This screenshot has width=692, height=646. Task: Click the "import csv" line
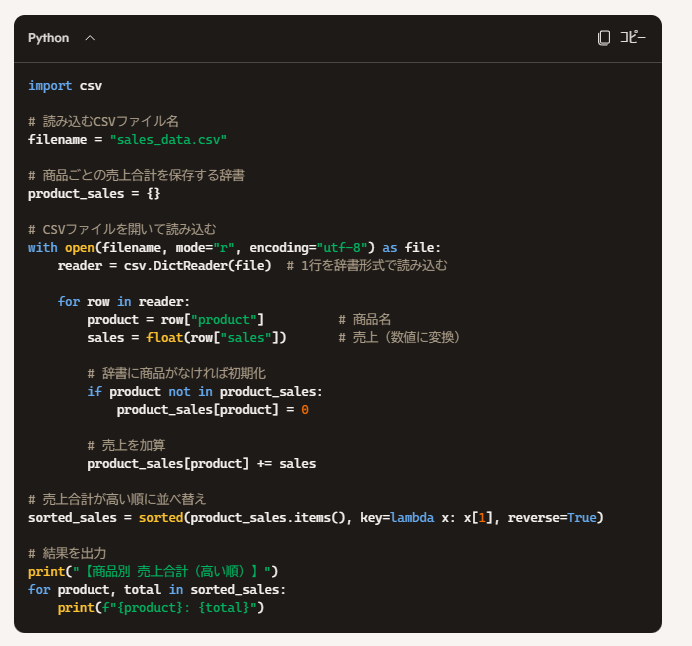(x=65, y=86)
